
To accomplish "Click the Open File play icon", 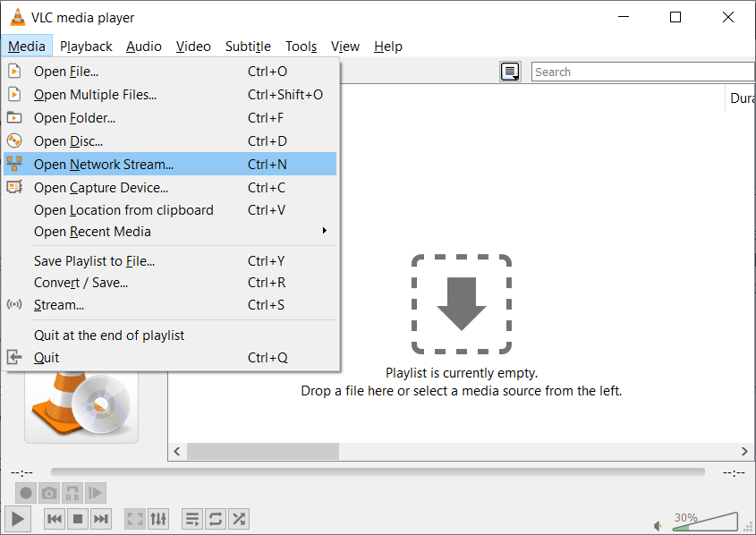I will (14, 72).
